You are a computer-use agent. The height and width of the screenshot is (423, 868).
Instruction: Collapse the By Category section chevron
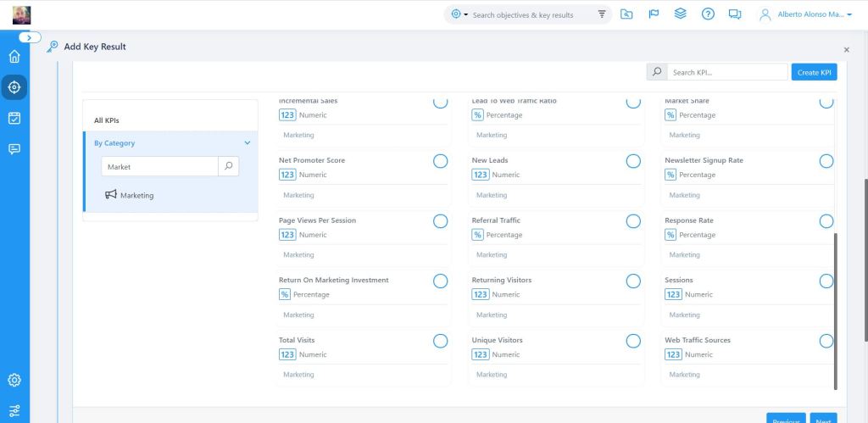point(248,143)
